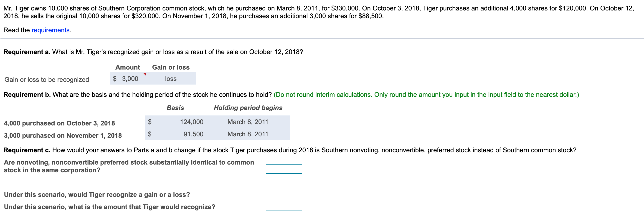The width and height of the screenshot is (644, 220).
Task: Click the Gain or loss to be recognized label
Action: 47,80
